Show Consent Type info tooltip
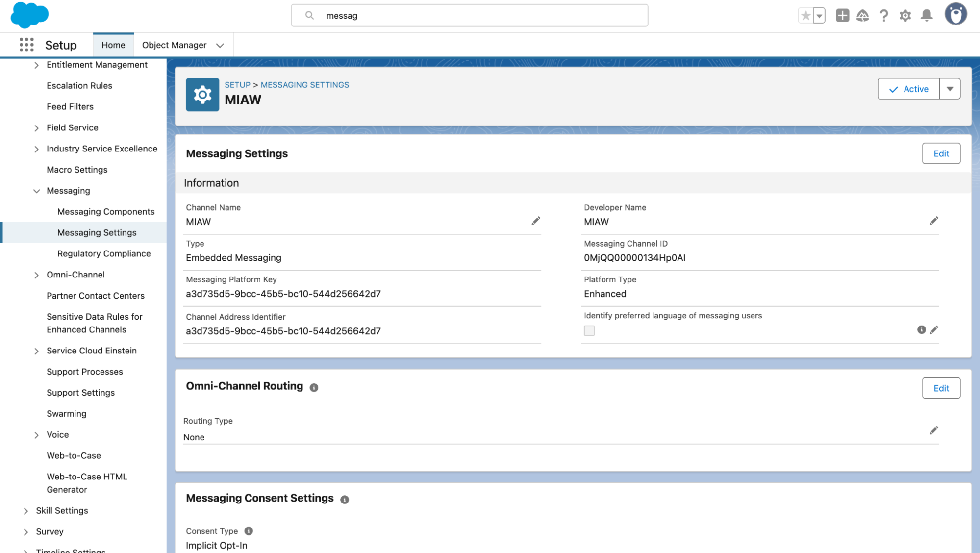This screenshot has height=553, width=980. click(x=249, y=531)
